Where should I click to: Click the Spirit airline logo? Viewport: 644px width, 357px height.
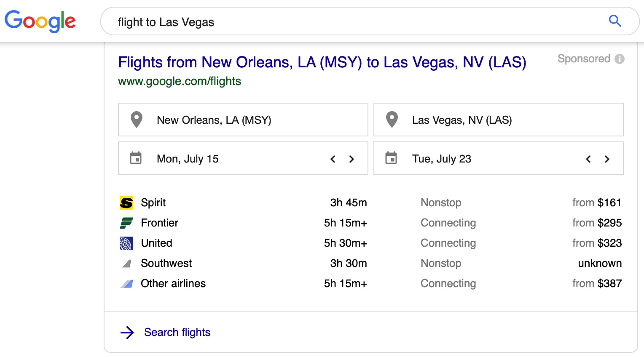(126, 203)
